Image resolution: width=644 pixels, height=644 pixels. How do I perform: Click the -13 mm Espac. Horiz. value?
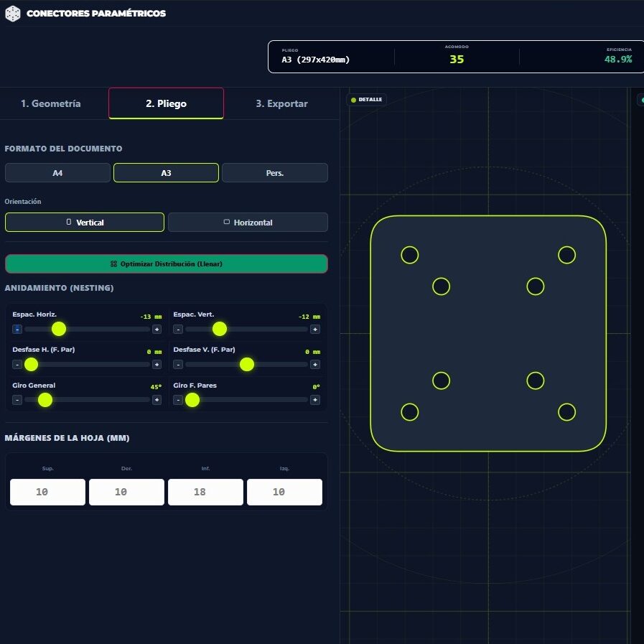(151, 317)
